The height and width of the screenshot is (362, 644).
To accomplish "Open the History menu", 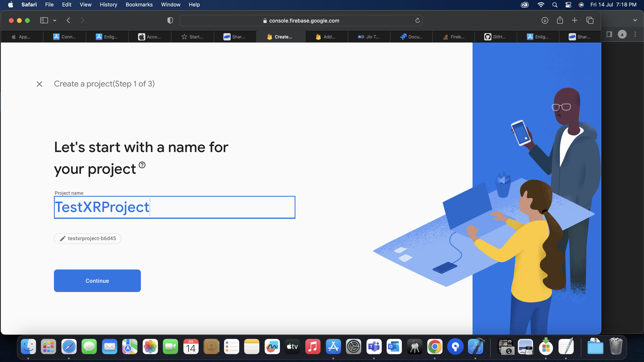I will [x=108, y=4].
